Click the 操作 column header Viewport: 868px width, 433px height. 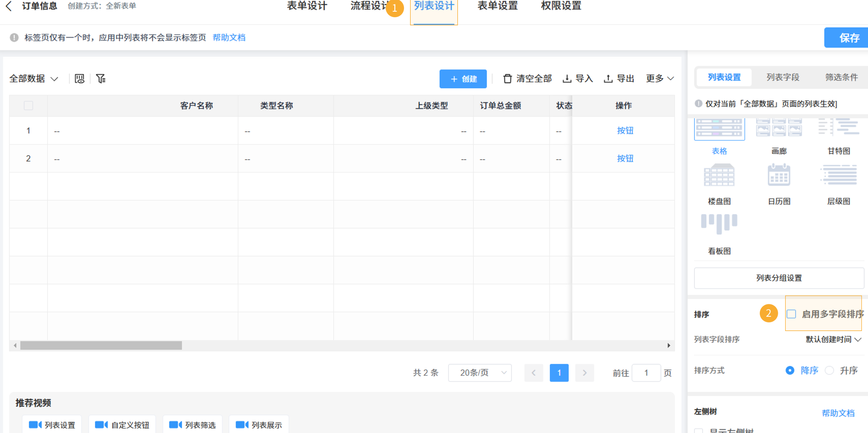623,106
